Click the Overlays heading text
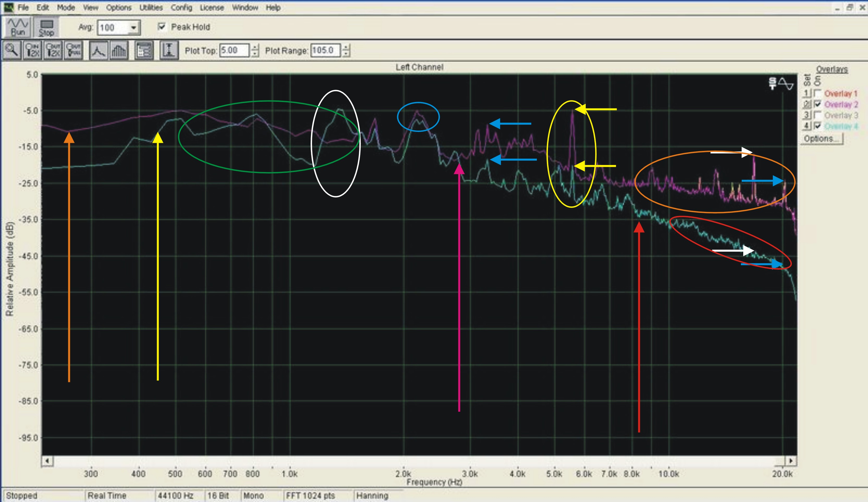868x502 pixels. coord(832,69)
